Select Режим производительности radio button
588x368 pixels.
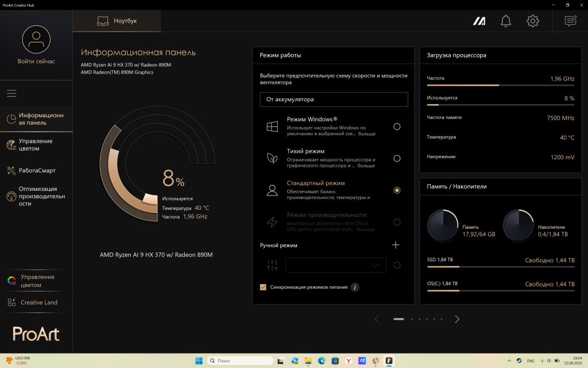(397, 223)
